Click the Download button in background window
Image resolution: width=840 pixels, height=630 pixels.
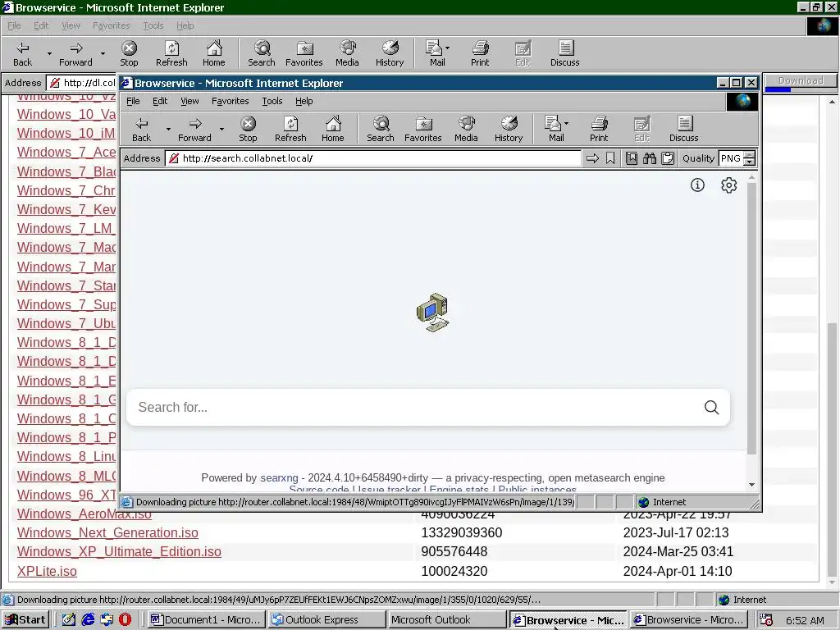[801, 80]
